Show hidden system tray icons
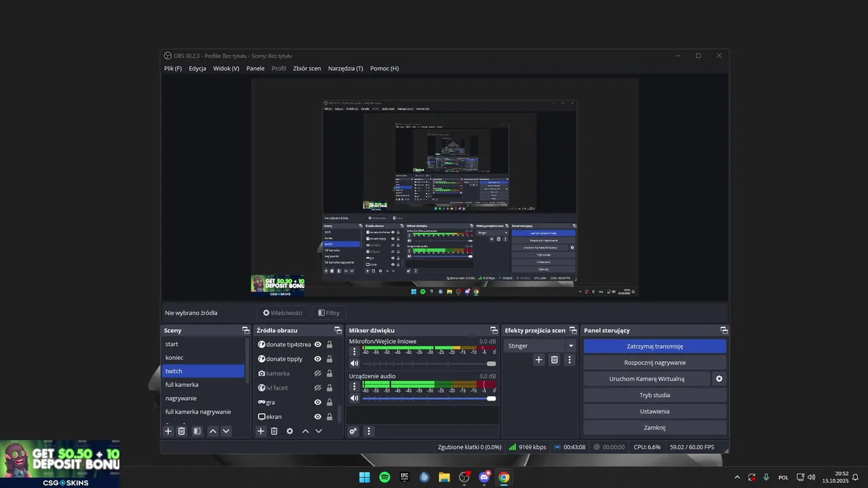This screenshot has height=488, width=868. coord(737,477)
